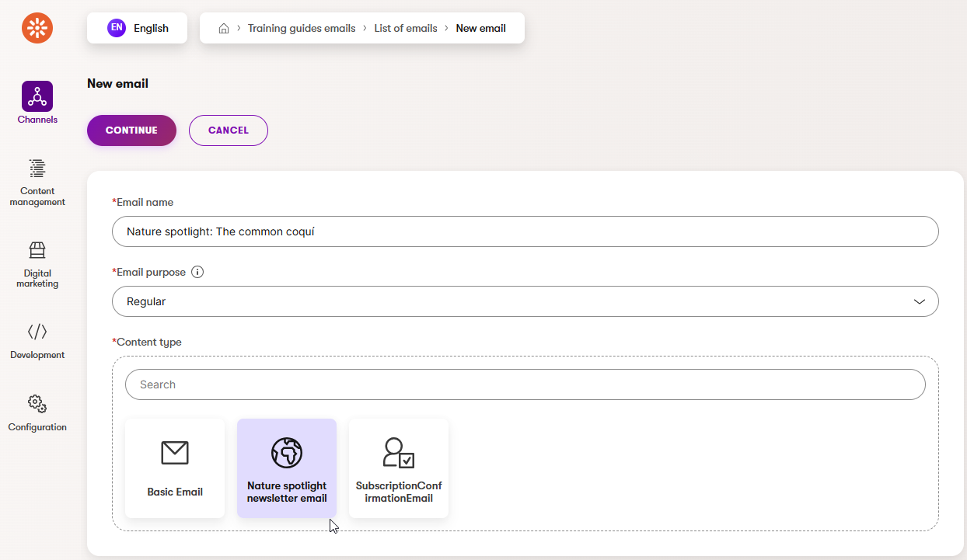Click the content type Search box
This screenshot has width=967, height=560.
(x=525, y=384)
